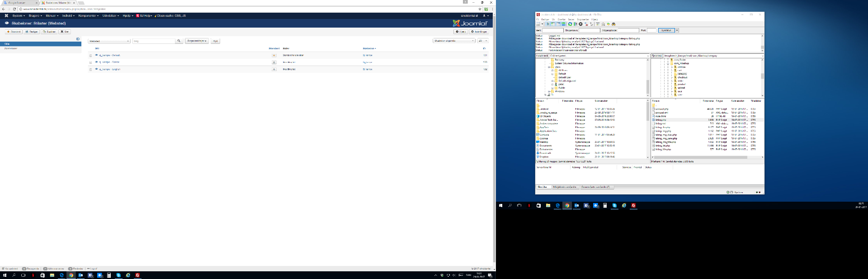868x279 pixels.
Task: Cancel current operation in FileZilla toolbar
Action: pos(580,24)
